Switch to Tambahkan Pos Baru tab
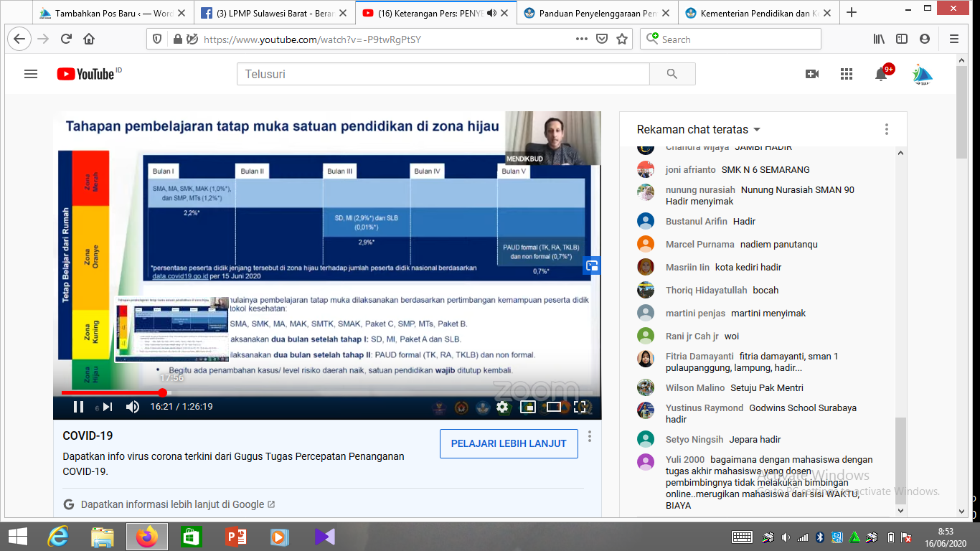The image size is (980, 551). (x=115, y=13)
